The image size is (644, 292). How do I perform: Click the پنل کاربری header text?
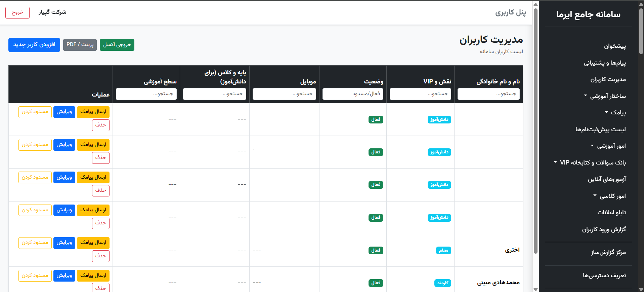coord(510,12)
